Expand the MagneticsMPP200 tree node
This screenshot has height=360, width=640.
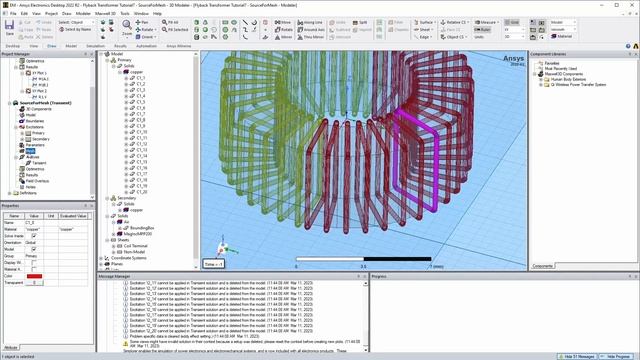(x=113, y=234)
